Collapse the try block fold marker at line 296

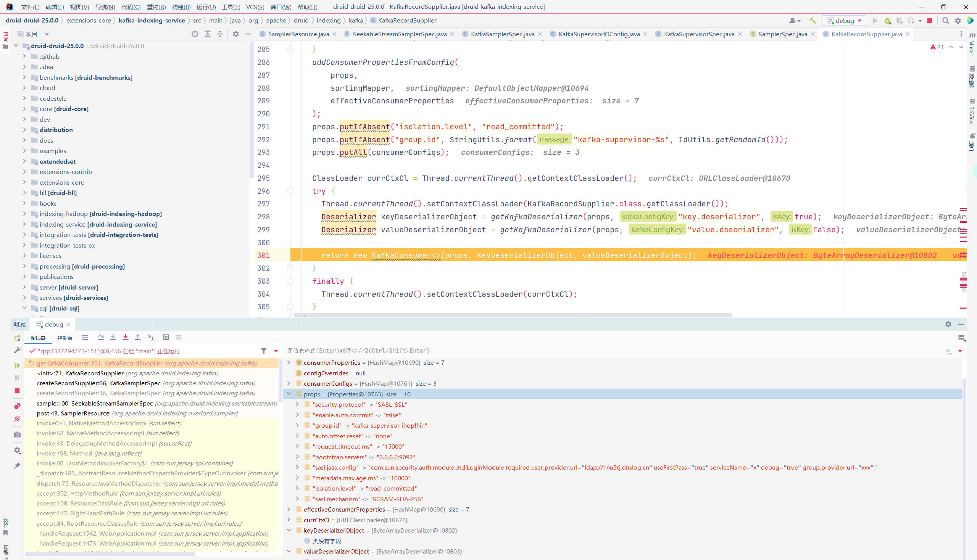pos(290,191)
